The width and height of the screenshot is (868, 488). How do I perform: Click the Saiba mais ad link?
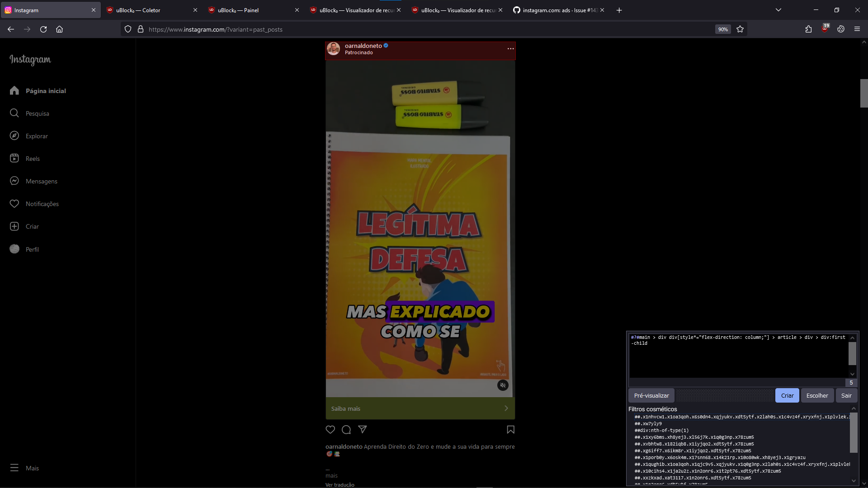420,408
